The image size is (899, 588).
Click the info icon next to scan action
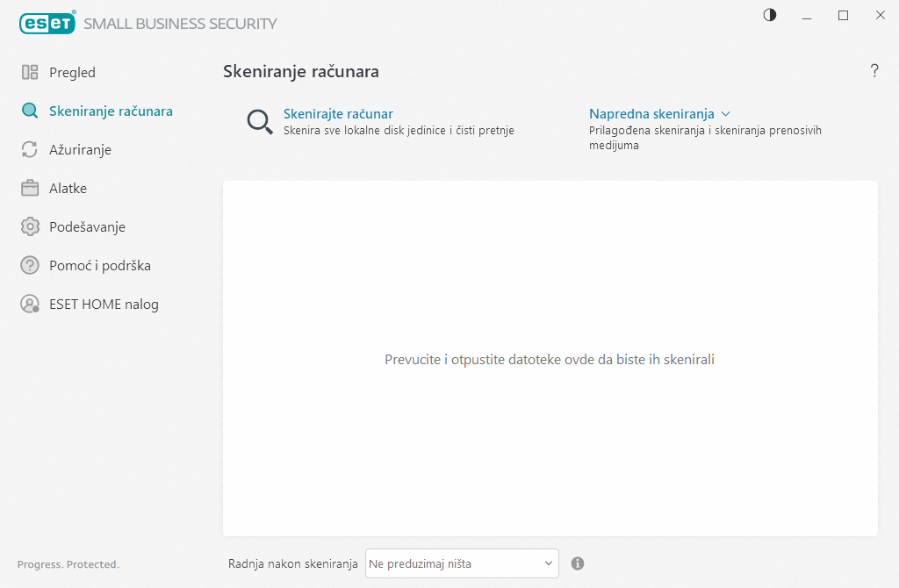pos(578,563)
